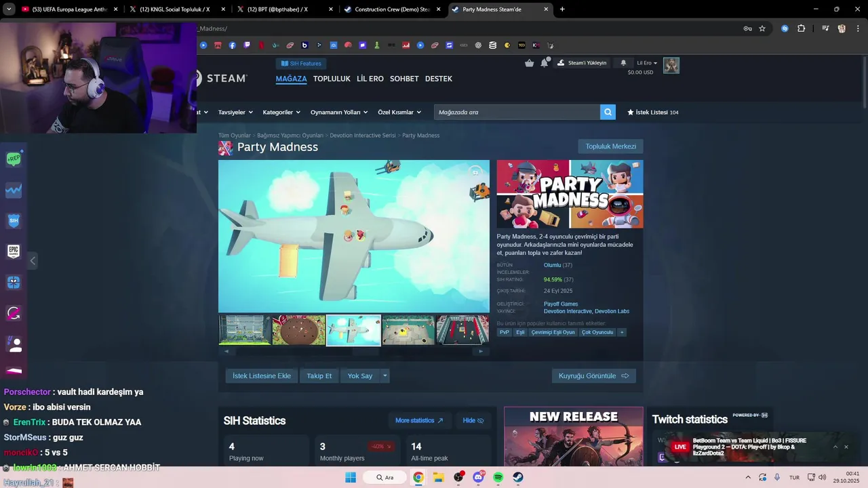The width and height of the screenshot is (868, 488).
Task: Open the TOPLULUK menu
Action: [332, 79]
